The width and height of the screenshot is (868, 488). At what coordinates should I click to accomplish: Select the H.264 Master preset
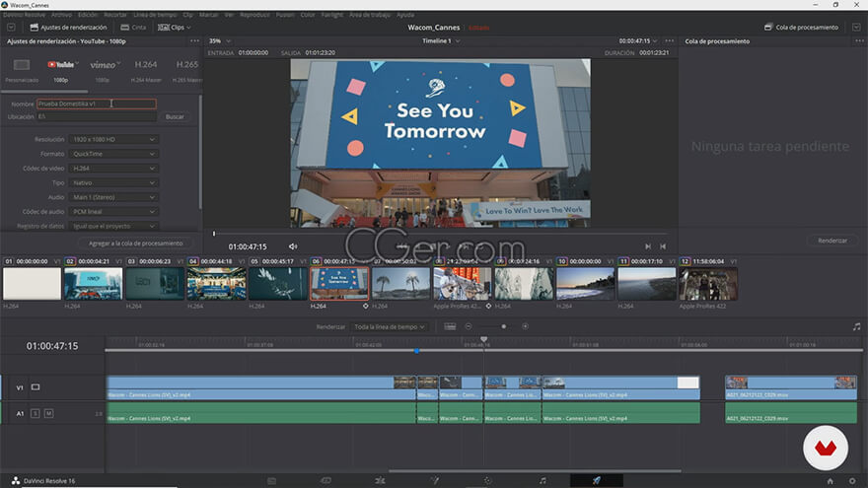click(146, 69)
